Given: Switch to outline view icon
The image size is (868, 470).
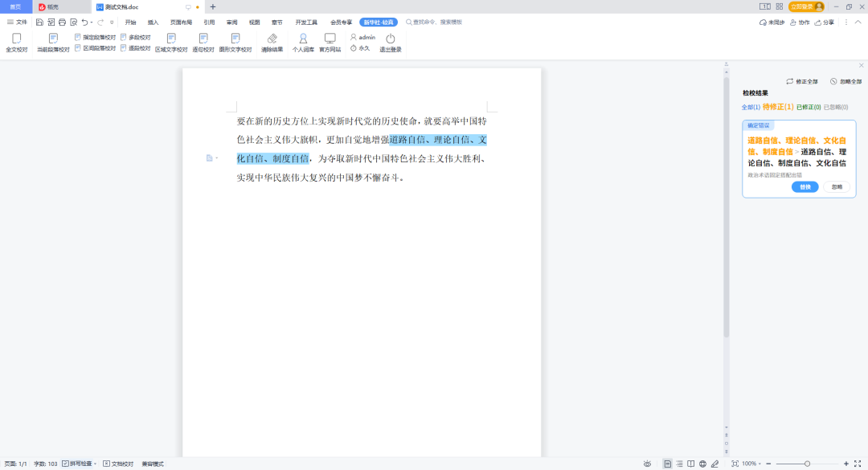Looking at the screenshot, I should tap(679, 464).
